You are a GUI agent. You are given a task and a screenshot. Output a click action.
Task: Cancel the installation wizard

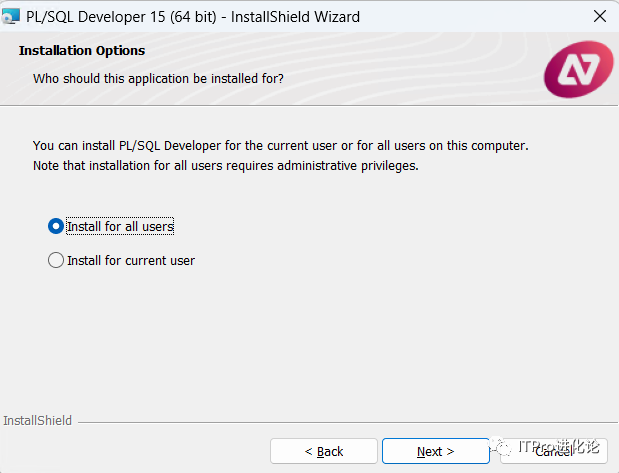pyautogui.click(x=554, y=451)
